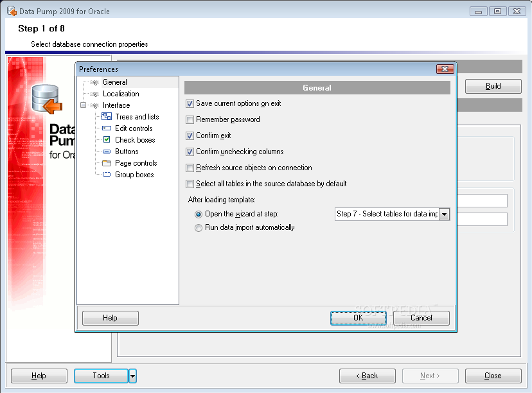Click the Group boxes icon

[x=107, y=175]
